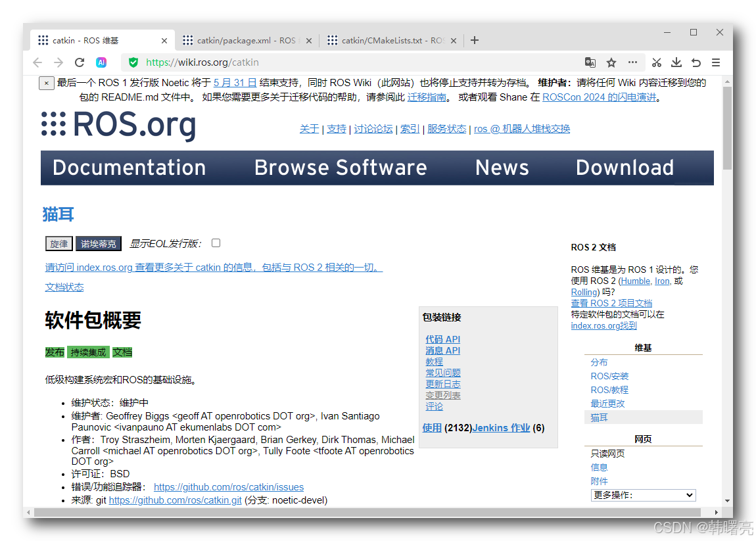The height and width of the screenshot is (541, 756).
Task: Click the undo close tab icon
Action: [696, 62]
